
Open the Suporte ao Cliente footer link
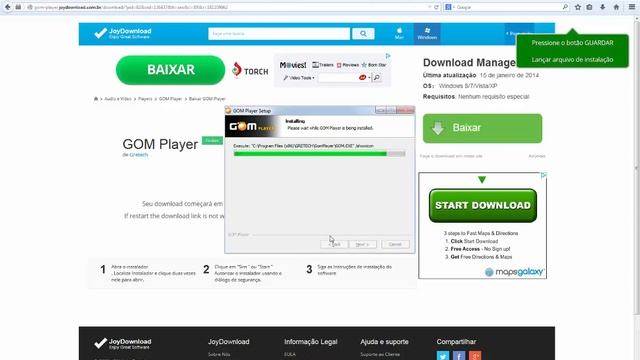point(380,354)
